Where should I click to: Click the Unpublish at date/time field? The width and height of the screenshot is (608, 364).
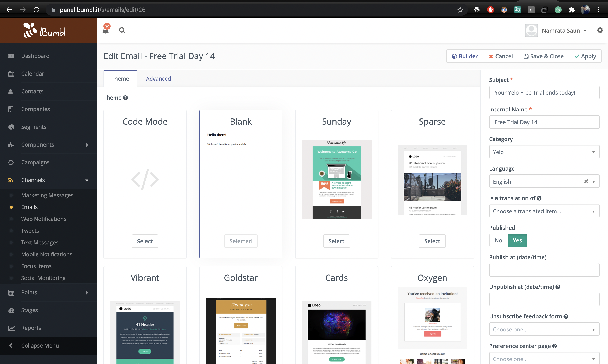[x=544, y=299]
